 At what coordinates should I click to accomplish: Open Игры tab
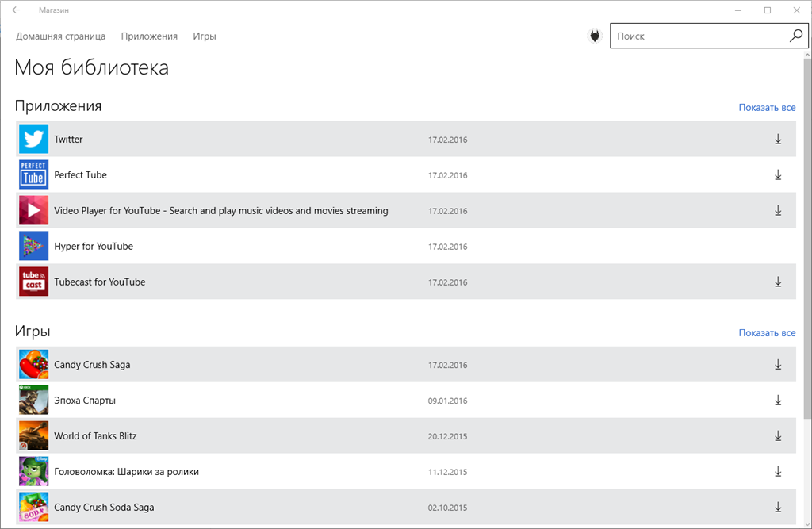pos(205,36)
